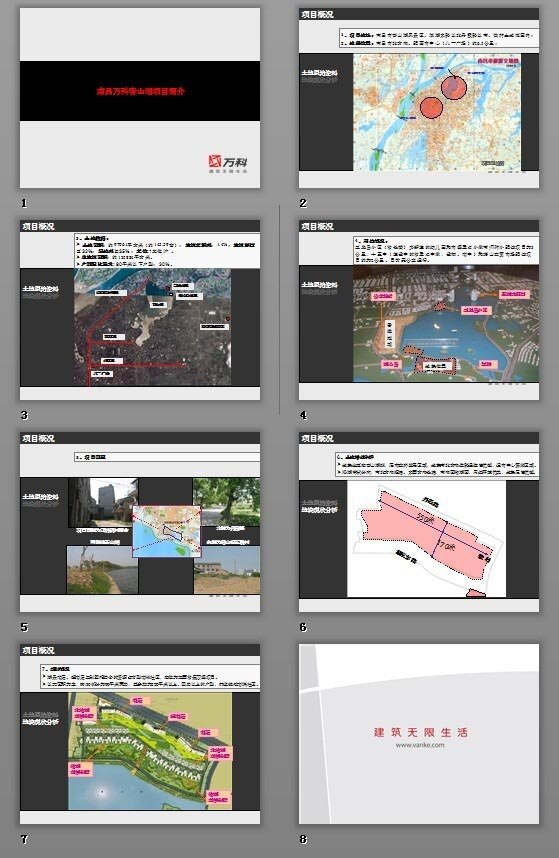Select slide 2 city map thumbnail
This screenshot has width=559, height=858.
[419, 98]
